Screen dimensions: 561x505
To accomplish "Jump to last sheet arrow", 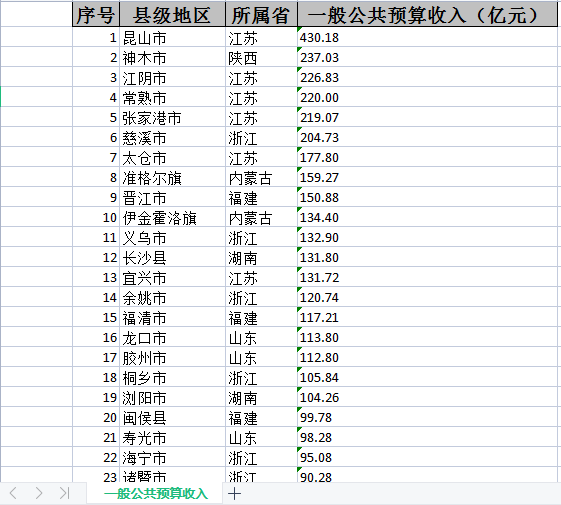I will click(64, 493).
